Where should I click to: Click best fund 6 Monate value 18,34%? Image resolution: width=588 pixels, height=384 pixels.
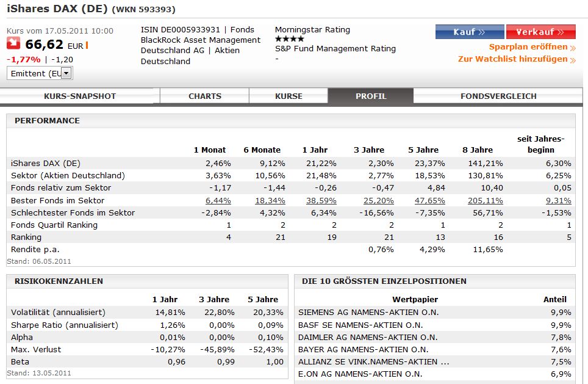[x=268, y=200]
